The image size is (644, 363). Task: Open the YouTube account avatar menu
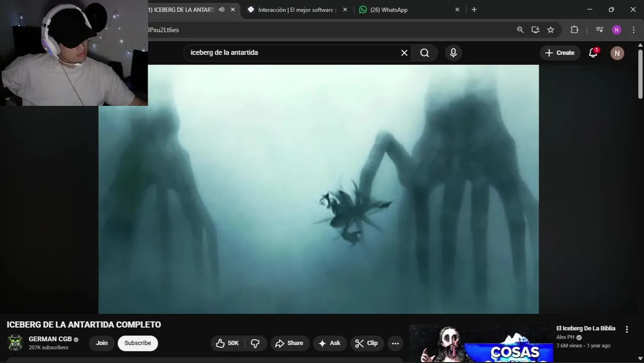click(x=617, y=53)
